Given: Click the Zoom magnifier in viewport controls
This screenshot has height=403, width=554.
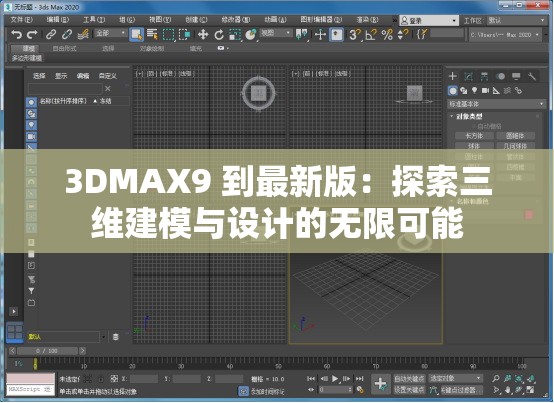Looking at the screenshot, I should 496,378.
